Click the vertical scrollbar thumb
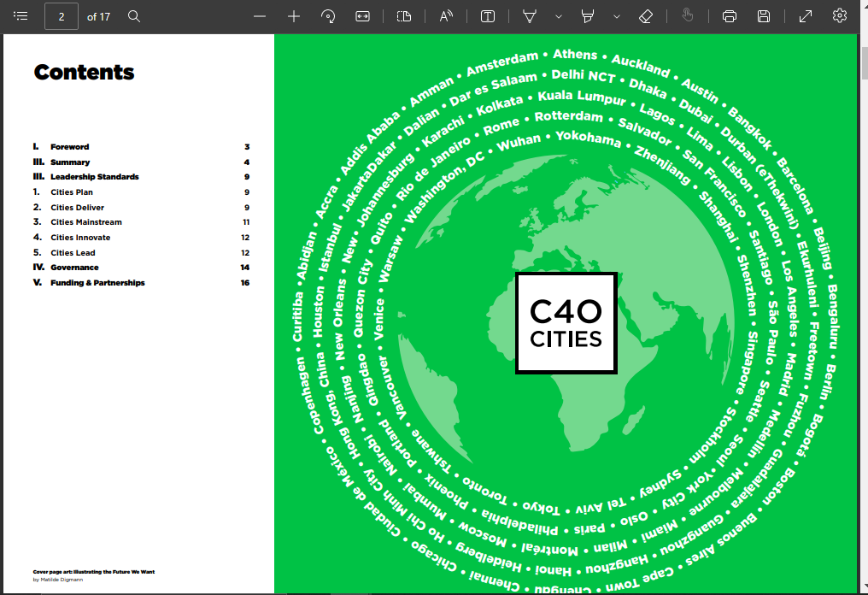This screenshot has width=868, height=595. (x=864, y=63)
